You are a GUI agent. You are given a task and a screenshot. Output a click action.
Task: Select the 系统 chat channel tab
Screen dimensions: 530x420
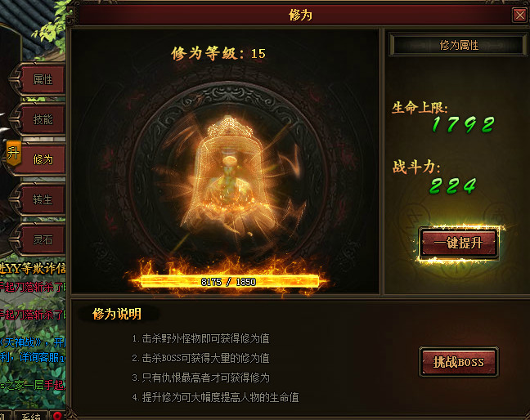(31, 416)
